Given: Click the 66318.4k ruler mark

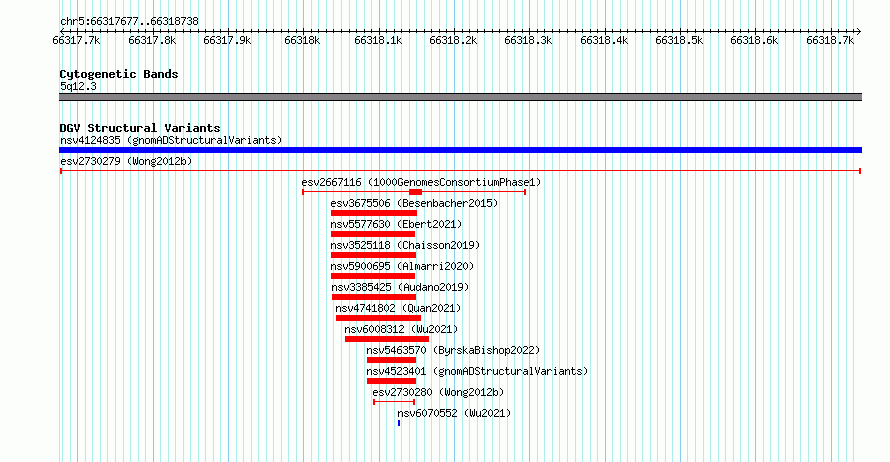Looking at the screenshot, I should click(x=604, y=40).
